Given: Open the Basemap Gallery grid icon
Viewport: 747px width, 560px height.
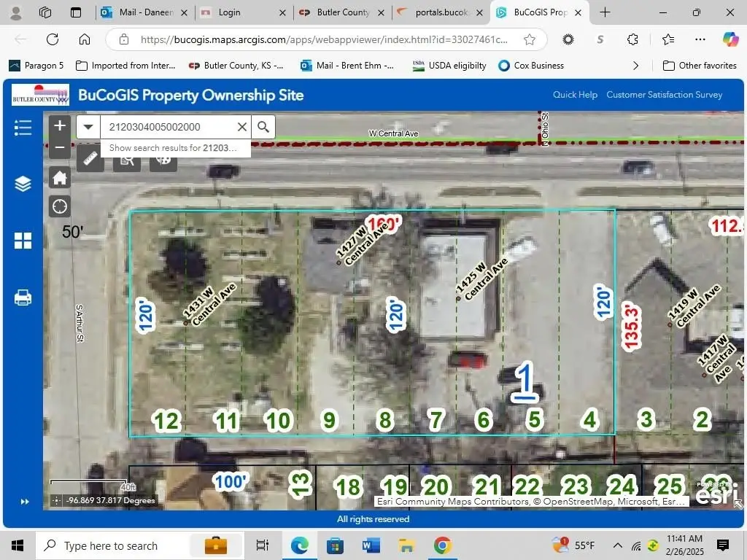Looking at the screenshot, I should point(23,241).
